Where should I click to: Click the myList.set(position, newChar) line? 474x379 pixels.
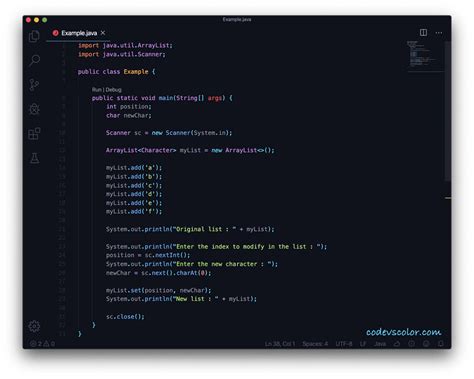159,290
